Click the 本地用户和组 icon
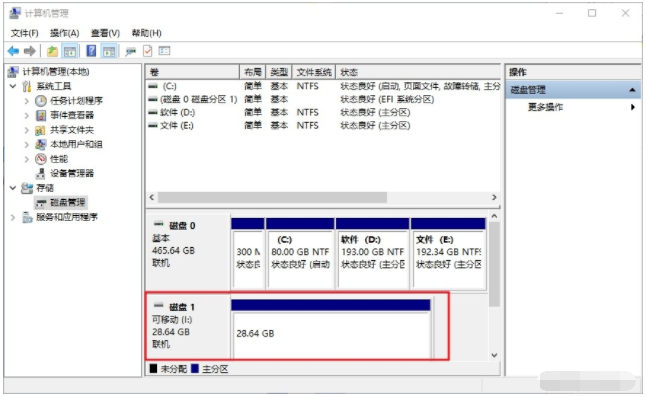646x397 pixels. (x=40, y=145)
